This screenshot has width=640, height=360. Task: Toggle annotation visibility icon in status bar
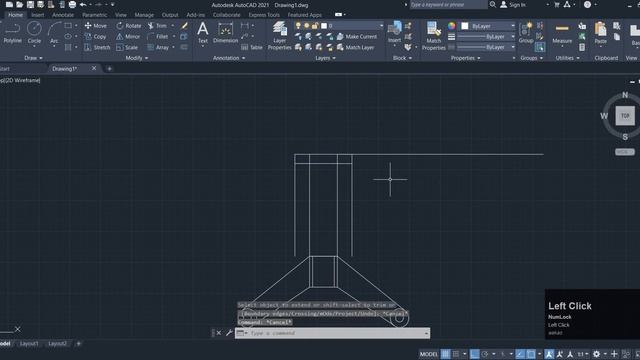coord(549,354)
